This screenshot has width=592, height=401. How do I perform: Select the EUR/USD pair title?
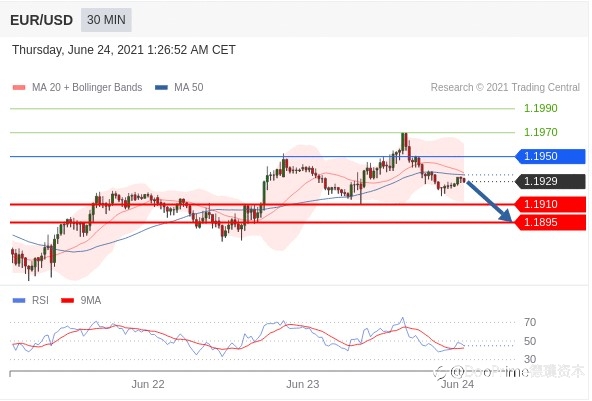(42, 20)
